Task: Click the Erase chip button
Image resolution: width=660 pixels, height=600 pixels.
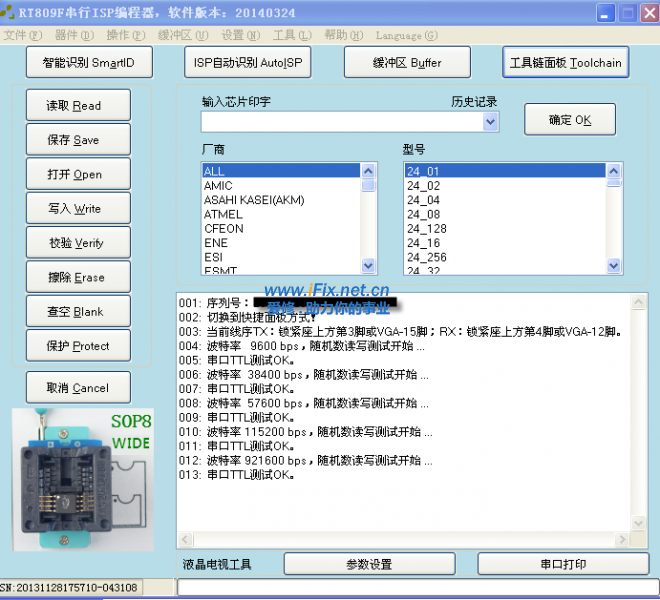Action: 77,277
